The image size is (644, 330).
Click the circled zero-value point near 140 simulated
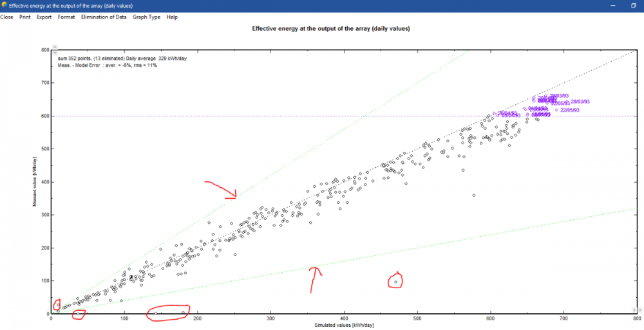156,313
